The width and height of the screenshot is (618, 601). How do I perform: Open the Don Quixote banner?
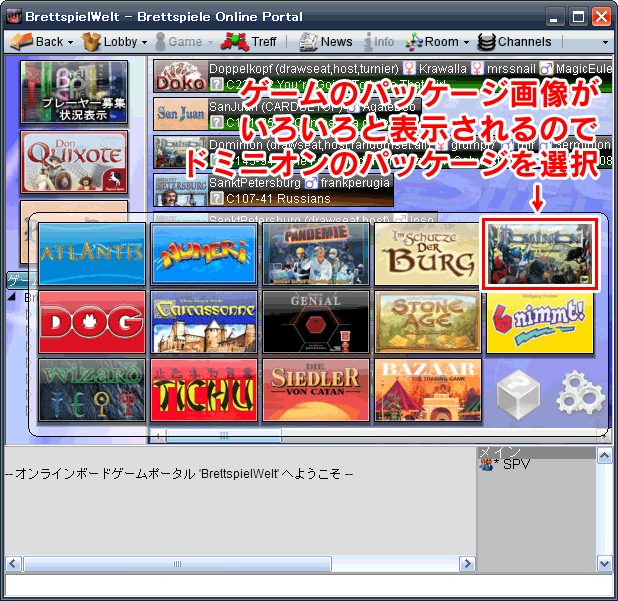click(x=74, y=162)
